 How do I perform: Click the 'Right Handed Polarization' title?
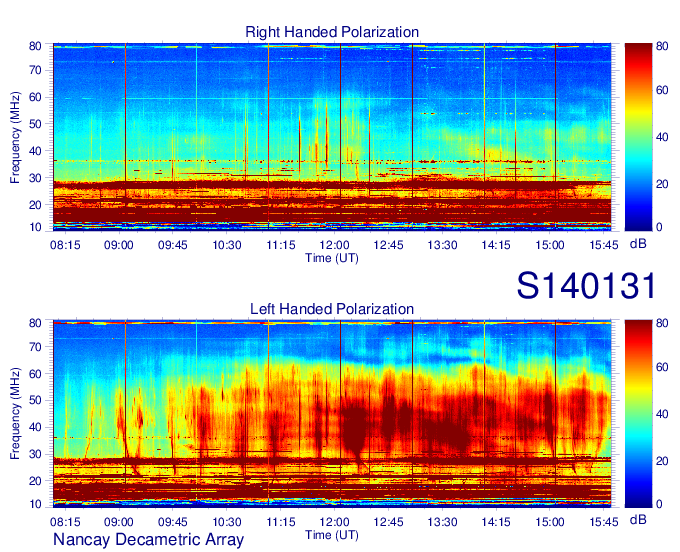tap(332, 32)
